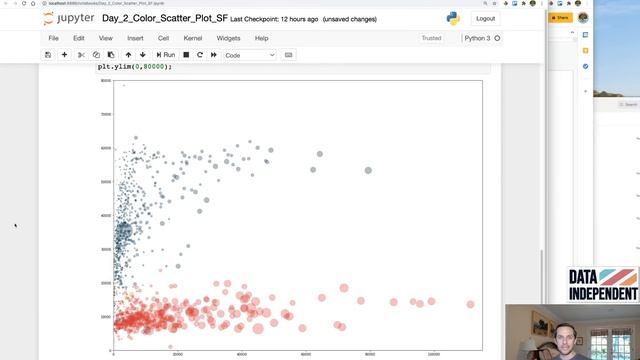Open the yellow Google Keep icon in the side panel
Viewport: 640px width, 360px height.
(585, 51)
